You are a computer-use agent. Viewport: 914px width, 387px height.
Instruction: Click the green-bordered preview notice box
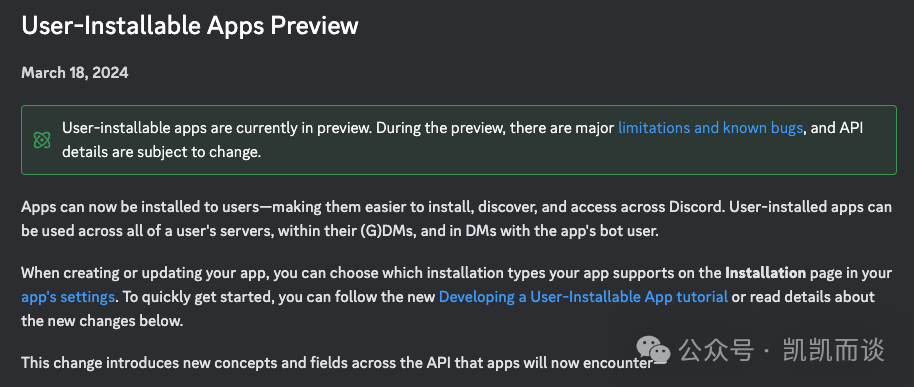pos(459,140)
